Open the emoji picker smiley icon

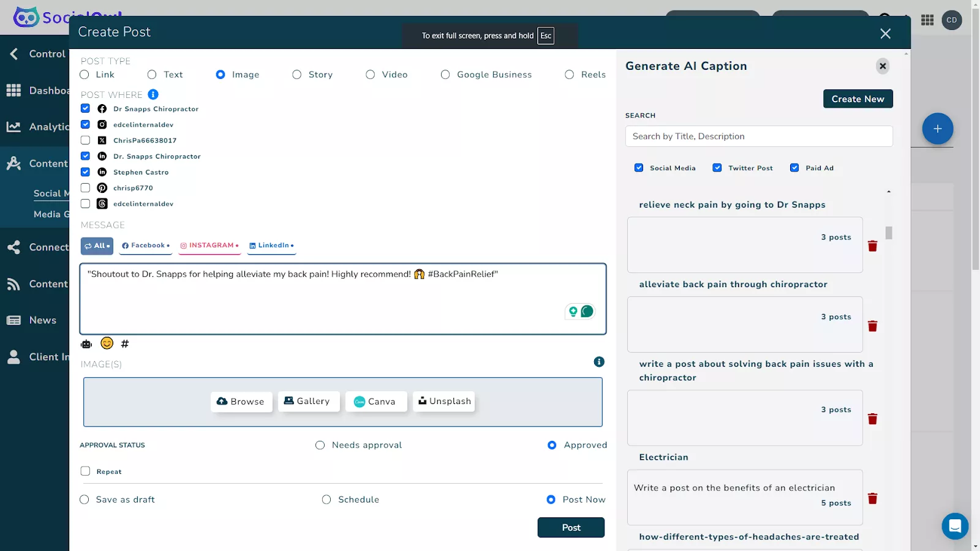107,343
